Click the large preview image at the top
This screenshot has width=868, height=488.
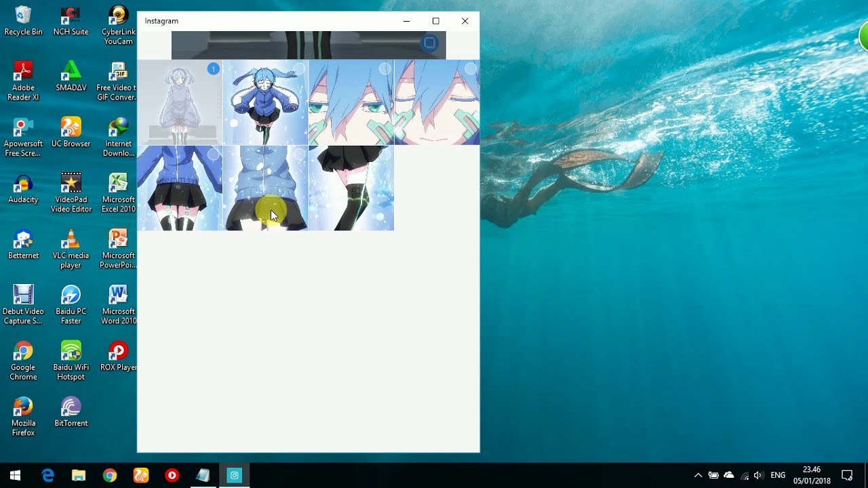click(309, 45)
